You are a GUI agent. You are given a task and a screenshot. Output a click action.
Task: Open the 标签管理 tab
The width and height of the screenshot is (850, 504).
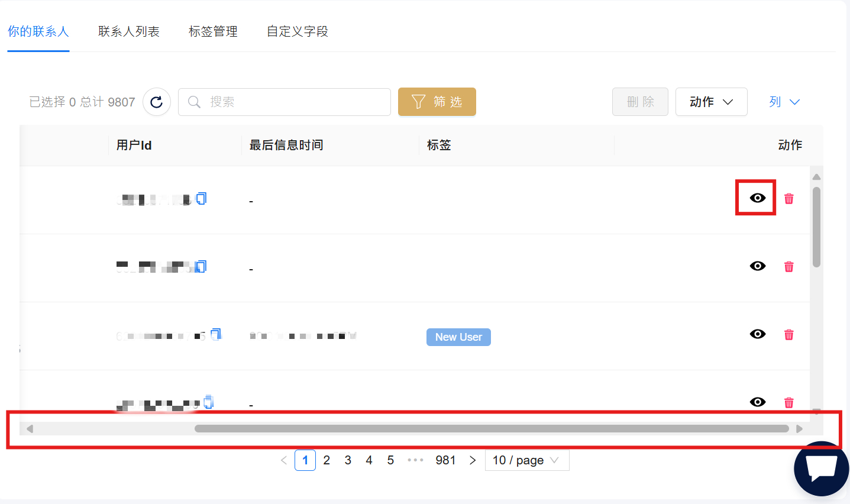[213, 31]
